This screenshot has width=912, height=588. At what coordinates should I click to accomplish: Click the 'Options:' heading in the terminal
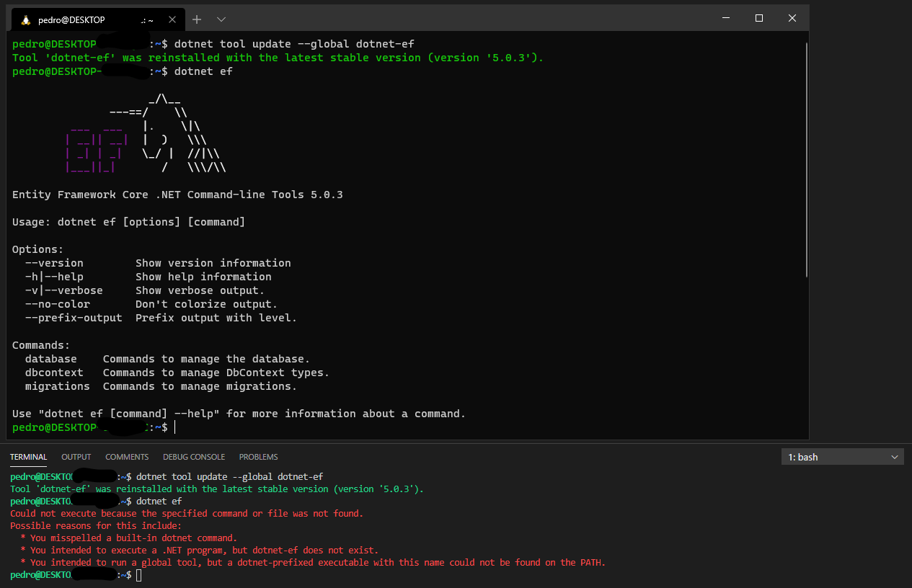[38, 249]
